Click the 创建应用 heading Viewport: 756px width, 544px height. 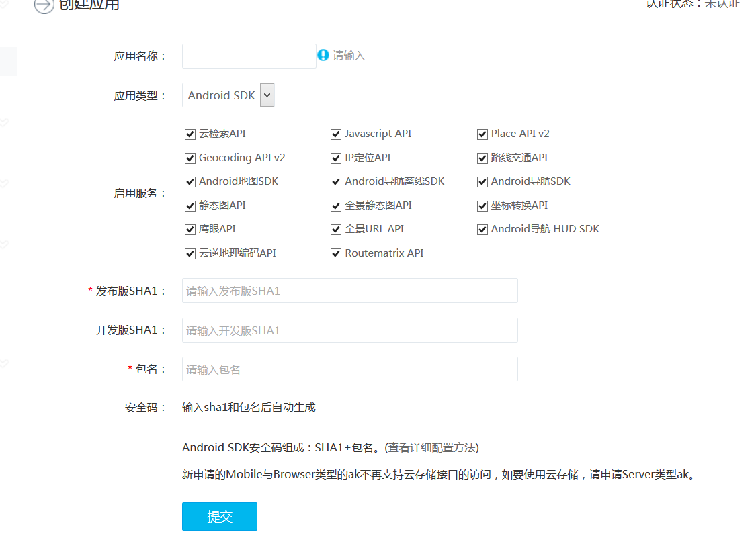click(89, 5)
